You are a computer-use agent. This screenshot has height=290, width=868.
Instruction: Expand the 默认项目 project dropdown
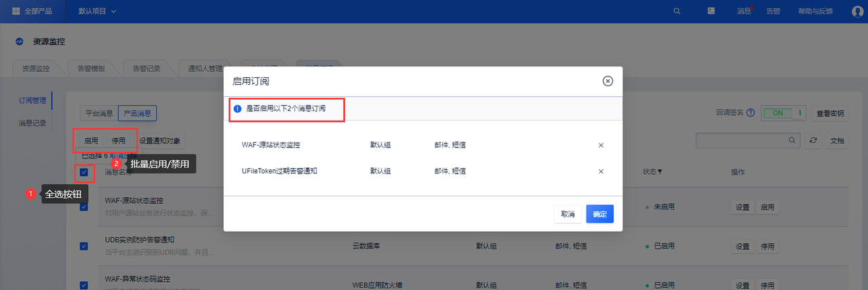[x=97, y=11]
